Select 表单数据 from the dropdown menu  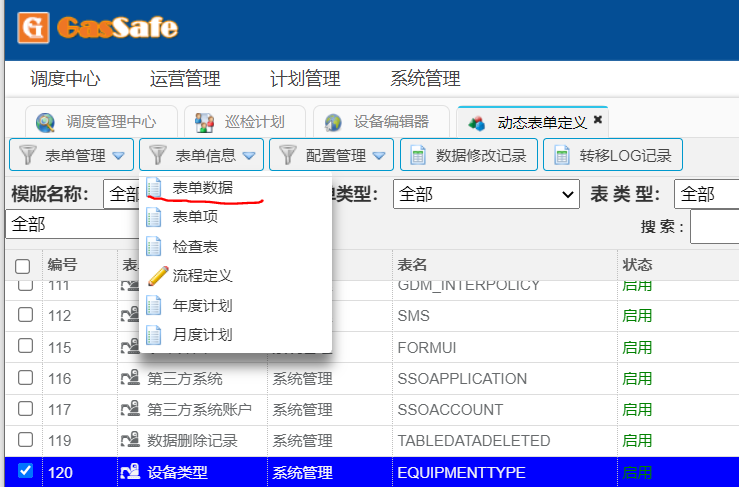[202, 187]
